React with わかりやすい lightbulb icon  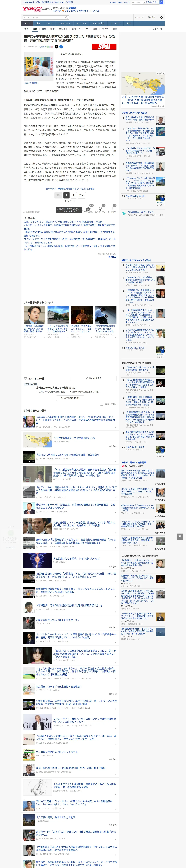(100, 209)
